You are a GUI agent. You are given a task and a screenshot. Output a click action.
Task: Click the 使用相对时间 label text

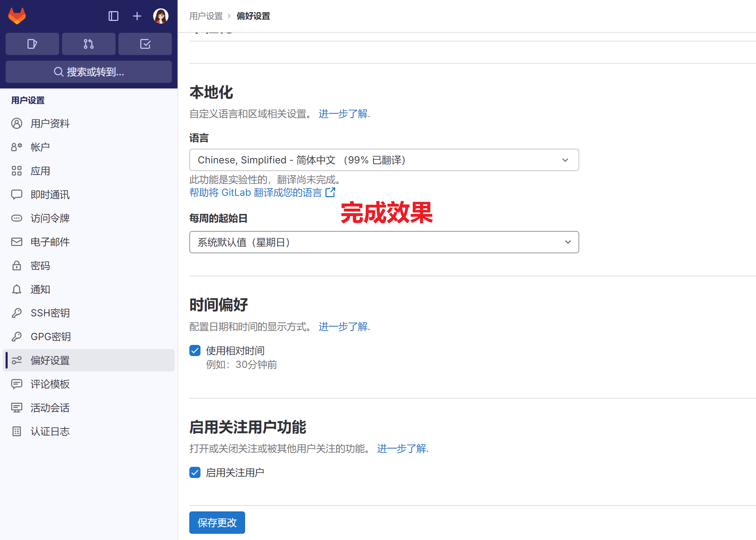coord(235,350)
